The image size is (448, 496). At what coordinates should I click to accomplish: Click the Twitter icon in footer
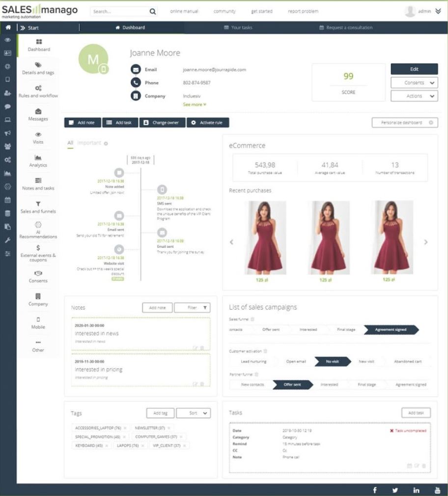tap(395, 490)
